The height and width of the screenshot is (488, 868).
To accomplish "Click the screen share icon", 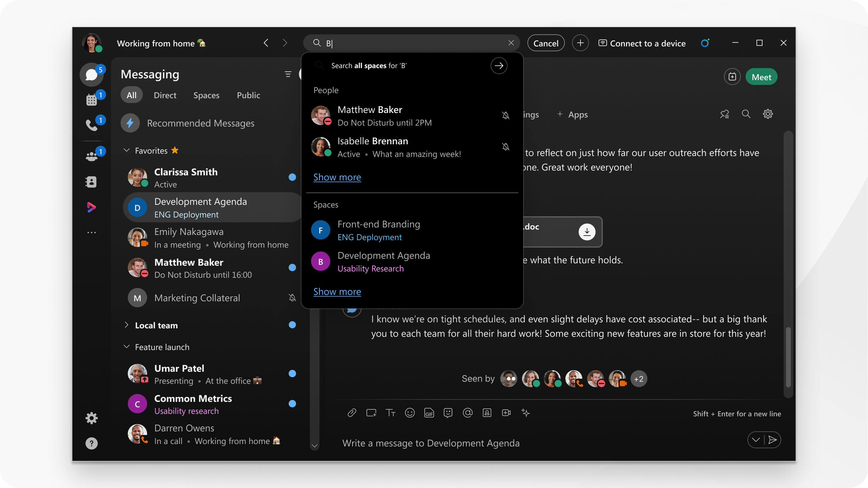I will pyautogui.click(x=371, y=413).
